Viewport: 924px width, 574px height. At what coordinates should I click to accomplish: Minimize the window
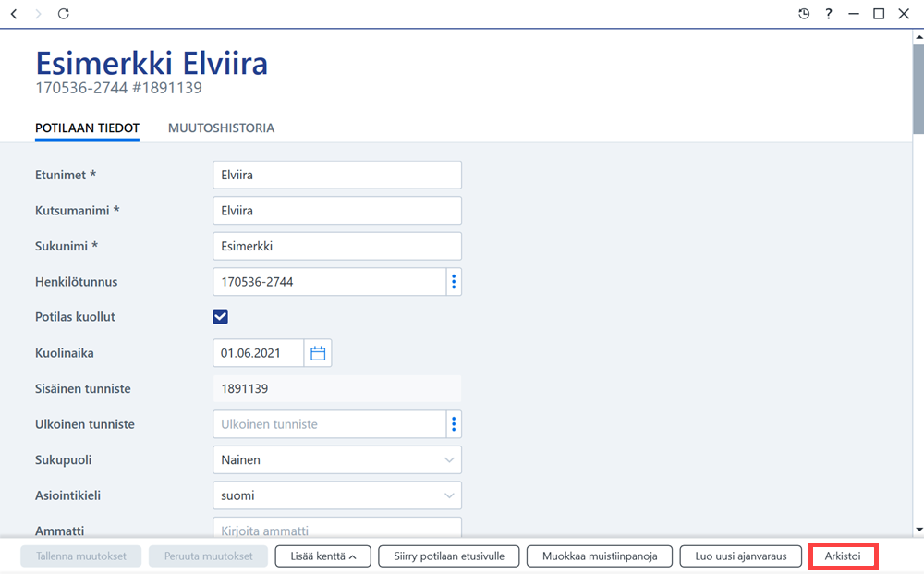pyautogui.click(x=853, y=14)
